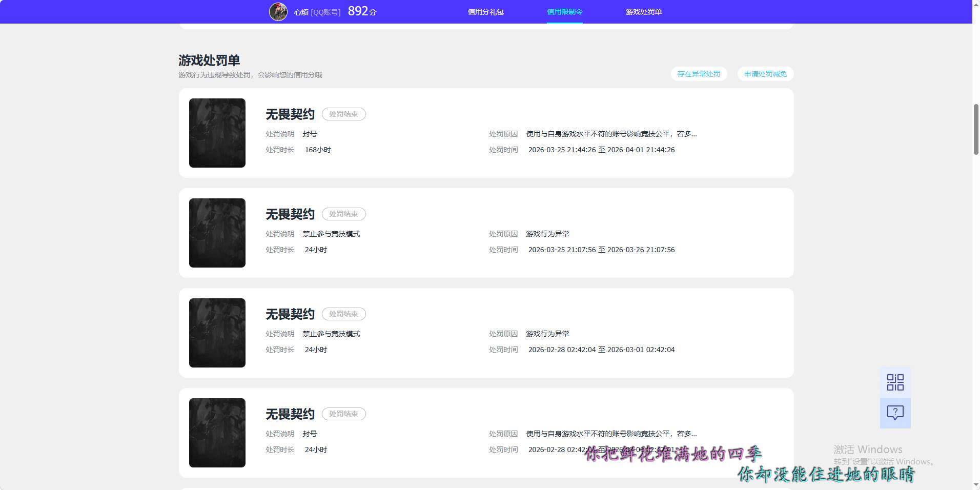
Task: Open the bottom 无畏契约 game thumbnail
Action: coord(217,433)
